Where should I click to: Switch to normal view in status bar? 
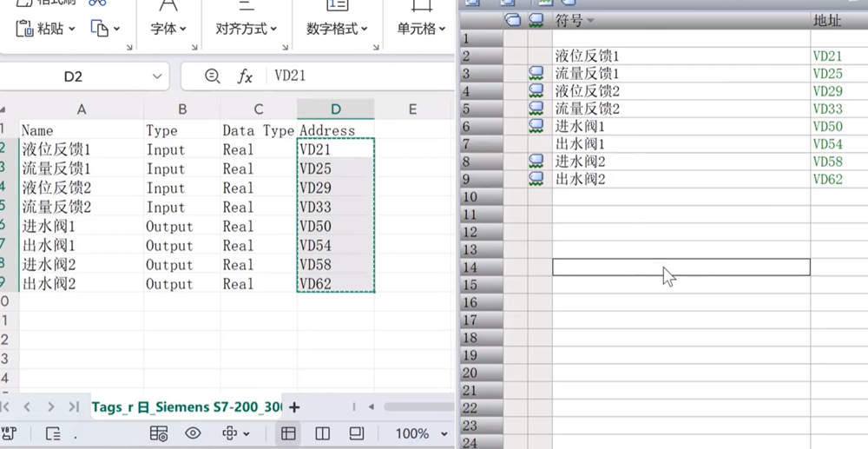(288, 433)
